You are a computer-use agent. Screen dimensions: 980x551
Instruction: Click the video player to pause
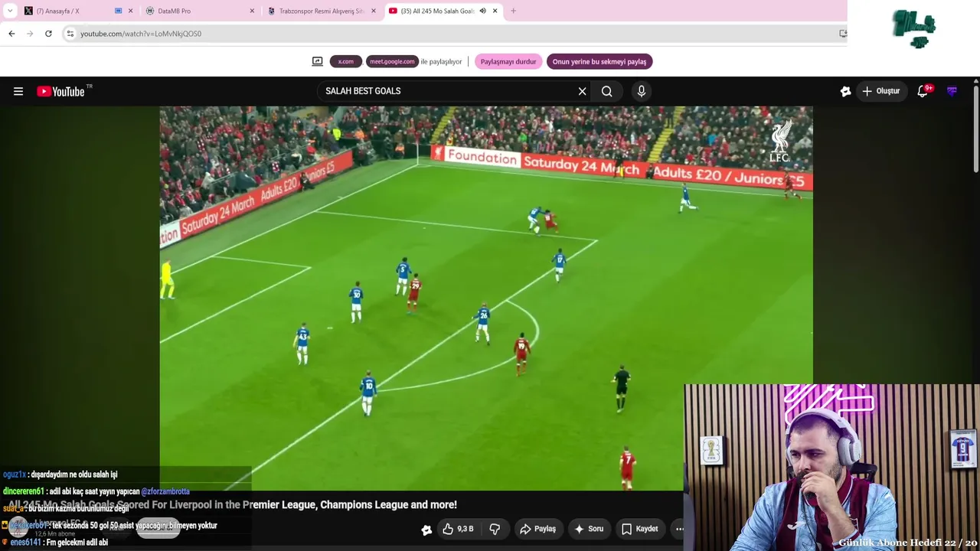pyautogui.click(x=486, y=298)
